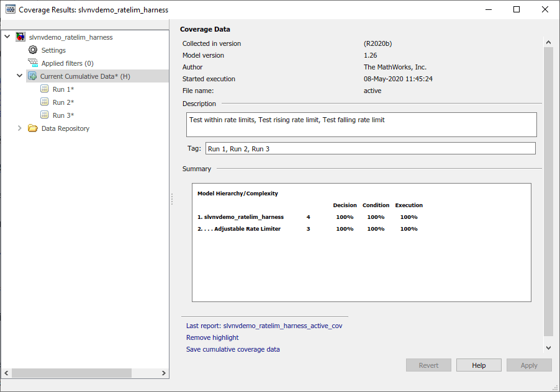Collapse the slvnvdemo_ratelim_harness root node
560x392 pixels.
tap(7, 37)
